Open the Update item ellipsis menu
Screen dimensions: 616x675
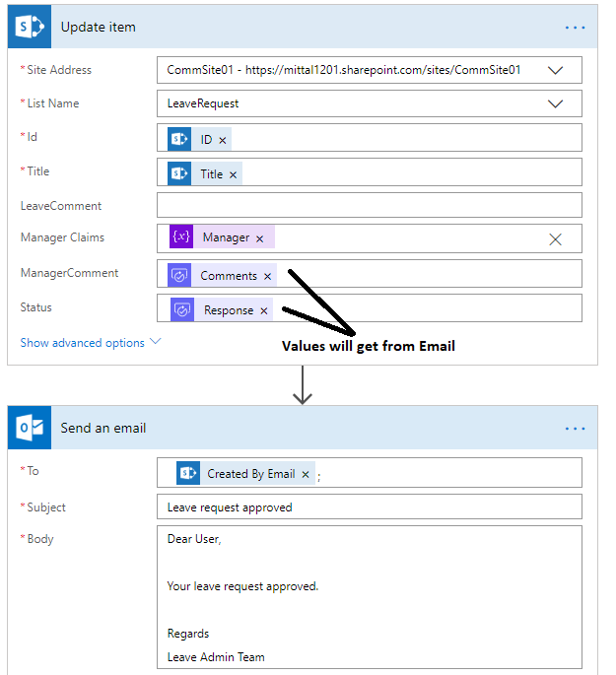point(575,28)
